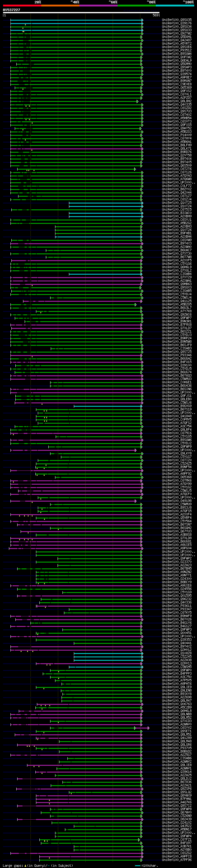The width and height of the screenshot is (197, 868).
Task: Click the short cyan bar for UniRef100_Q10T25
Action: tap(106, 203)
